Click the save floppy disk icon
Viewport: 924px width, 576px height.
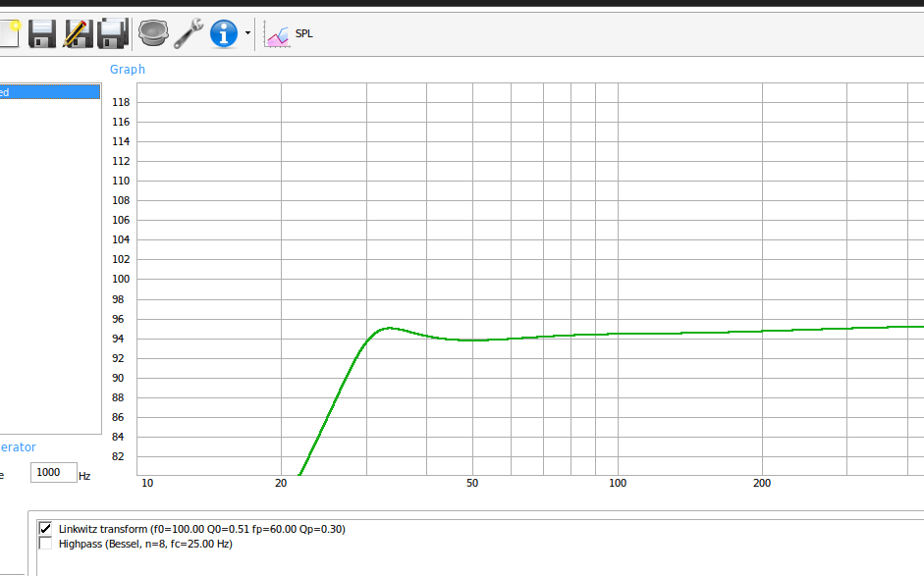[x=42, y=33]
